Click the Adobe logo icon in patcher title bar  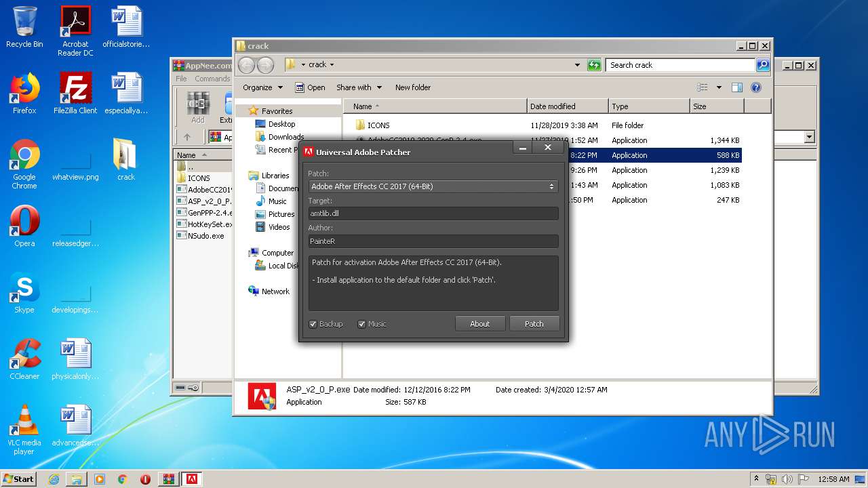[x=309, y=152]
